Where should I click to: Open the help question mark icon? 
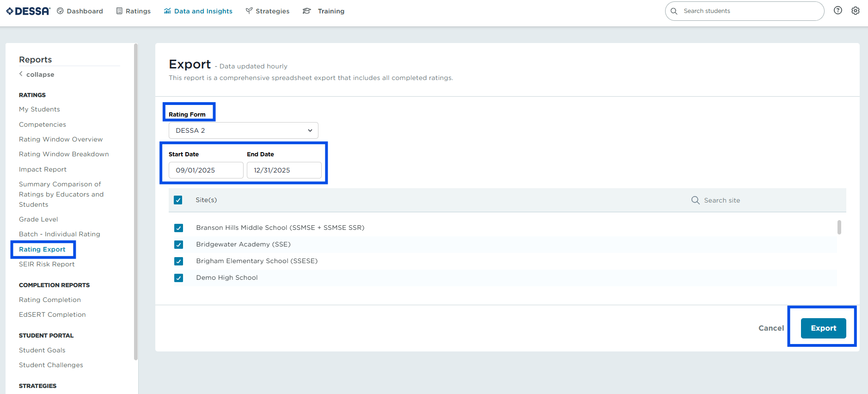pyautogui.click(x=837, y=11)
